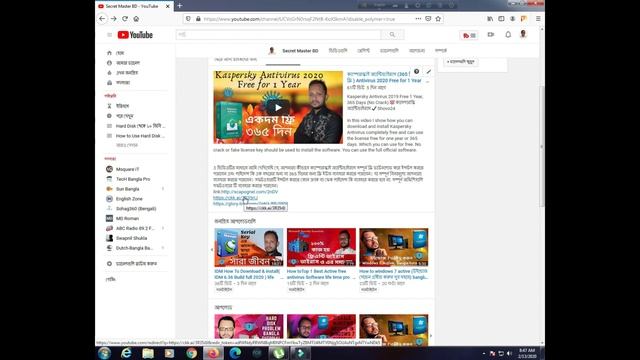
Task: Open the Kaspersky Antivirus 2020 Free video title link
Action: click(384, 78)
